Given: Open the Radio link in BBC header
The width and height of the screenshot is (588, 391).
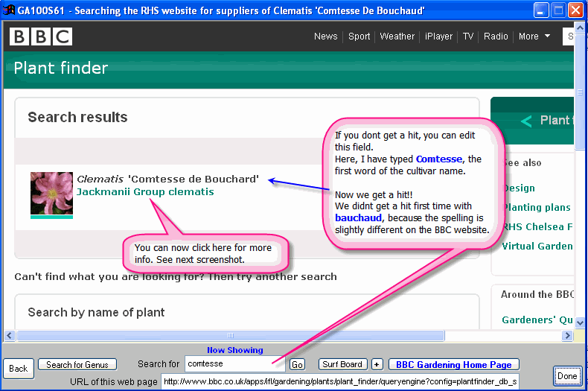Looking at the screenshot, I should [x=496, y=36].
